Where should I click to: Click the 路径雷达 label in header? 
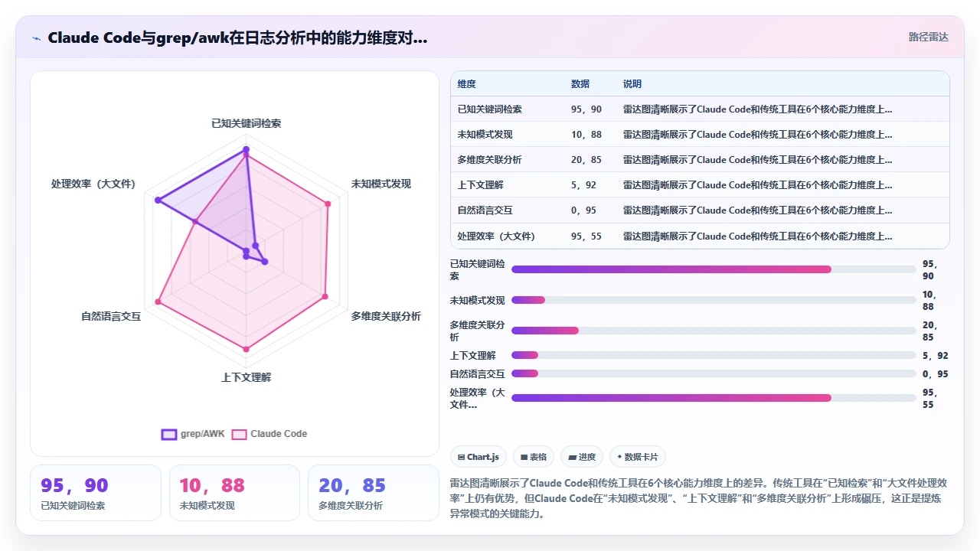click(x=928, y=37)
